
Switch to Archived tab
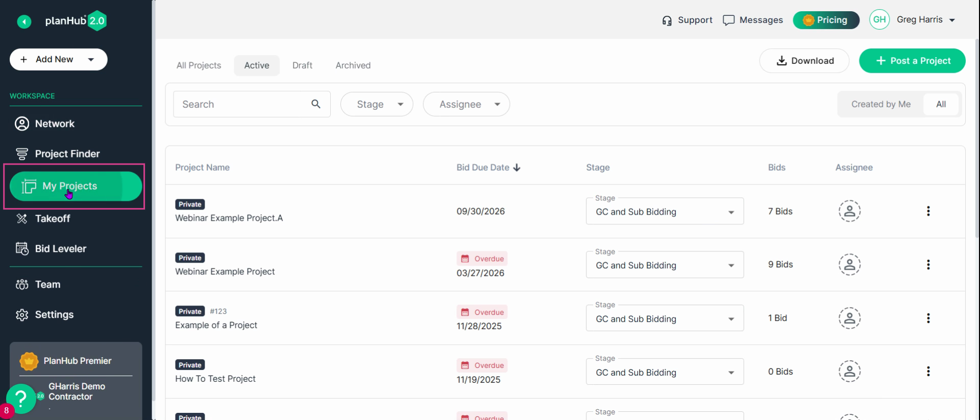pos(353,65)
